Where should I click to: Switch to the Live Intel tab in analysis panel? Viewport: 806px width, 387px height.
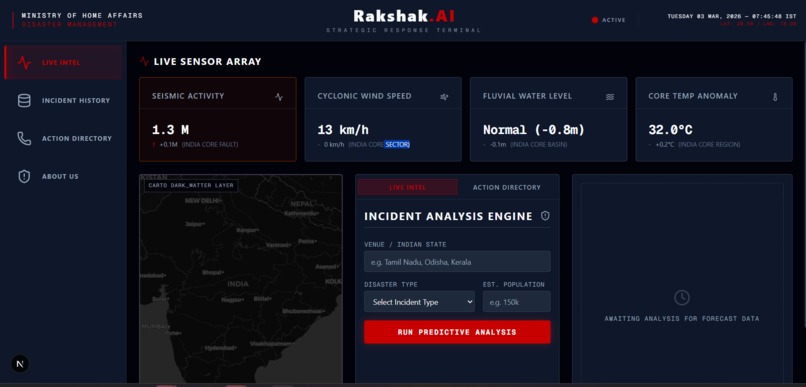point(408,187)
